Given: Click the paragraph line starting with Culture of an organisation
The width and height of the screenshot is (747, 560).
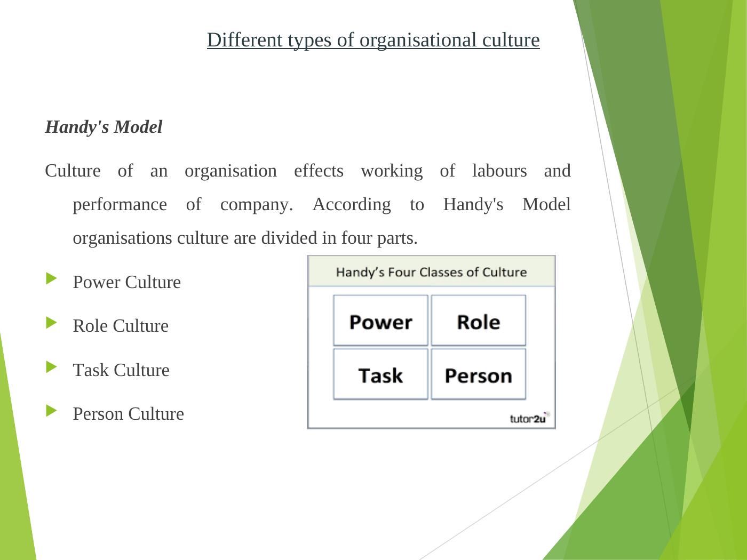Looking at the screenshot, I should point(307,171).
